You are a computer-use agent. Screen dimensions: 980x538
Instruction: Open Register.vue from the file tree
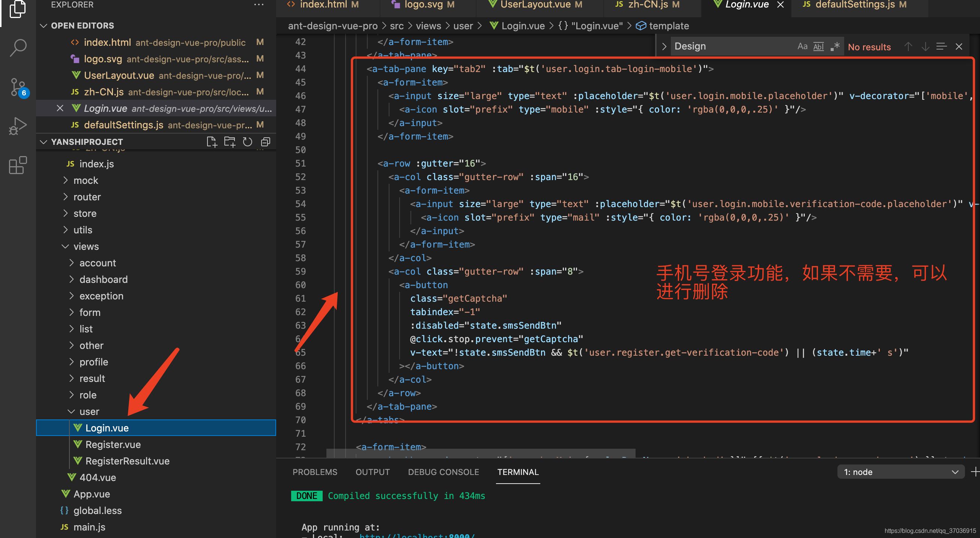(x=113, y=445)
